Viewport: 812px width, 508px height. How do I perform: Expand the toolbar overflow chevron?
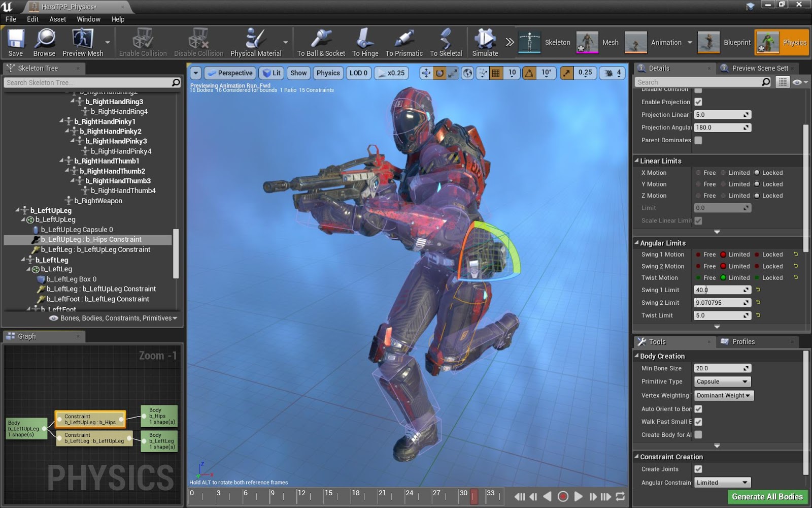pos(510,42)
